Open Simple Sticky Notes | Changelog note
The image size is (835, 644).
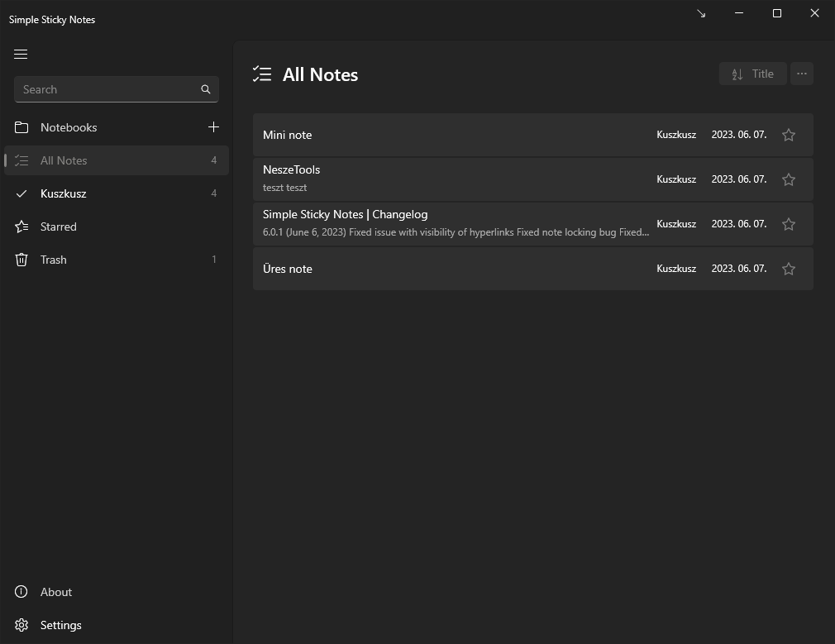(533, 224)
